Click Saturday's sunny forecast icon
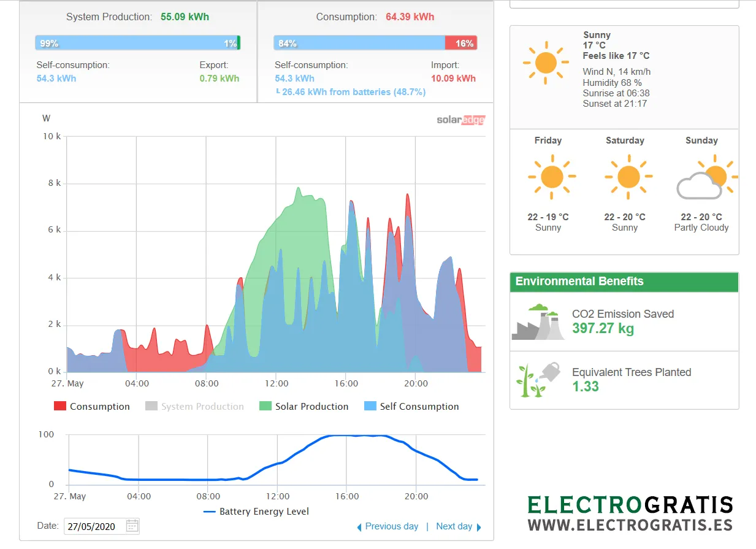Screen dimensions: 756x549 [628, 177]
